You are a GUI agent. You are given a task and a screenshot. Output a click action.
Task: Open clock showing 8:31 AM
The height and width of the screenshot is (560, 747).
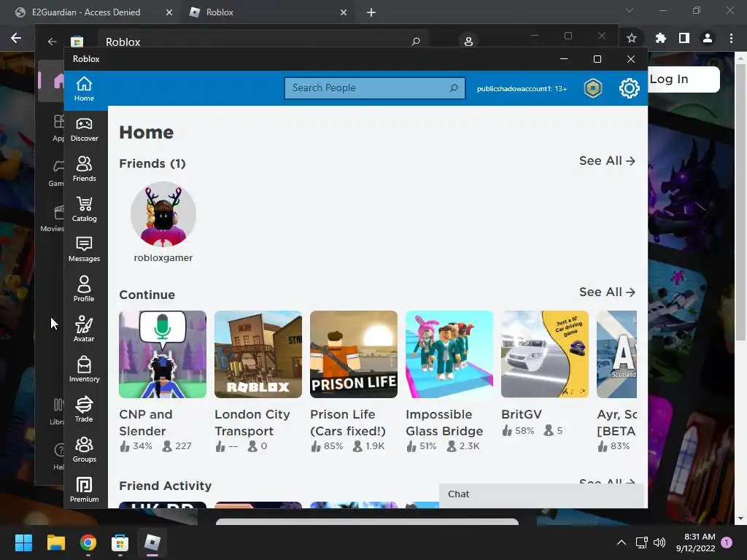tap(695, 542)
